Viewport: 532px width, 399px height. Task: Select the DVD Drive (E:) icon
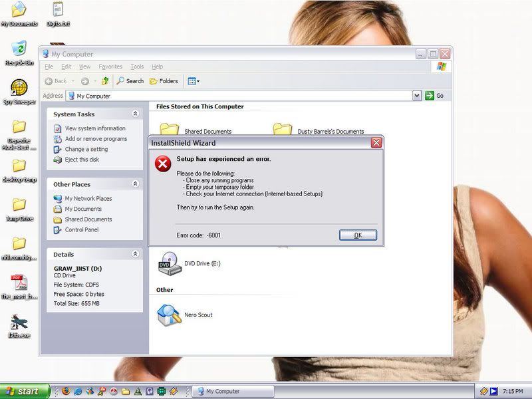pos(190,263)
